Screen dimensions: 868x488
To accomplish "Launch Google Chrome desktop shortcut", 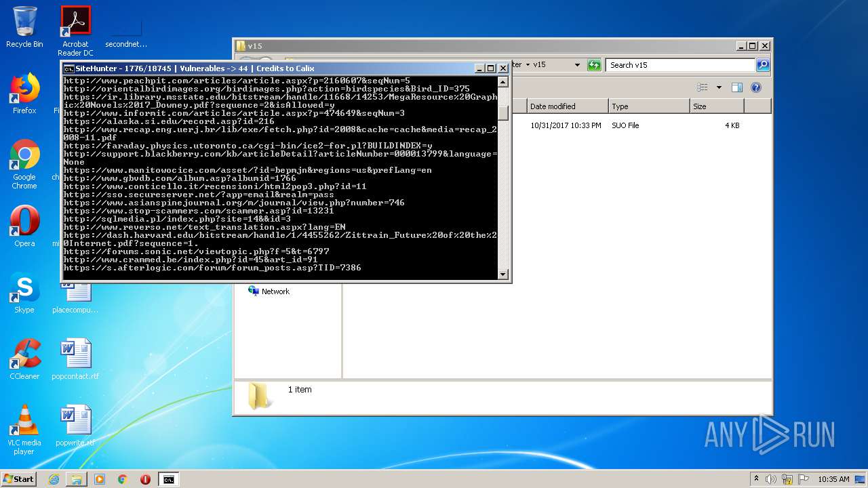I will click(x=24, y=164).
